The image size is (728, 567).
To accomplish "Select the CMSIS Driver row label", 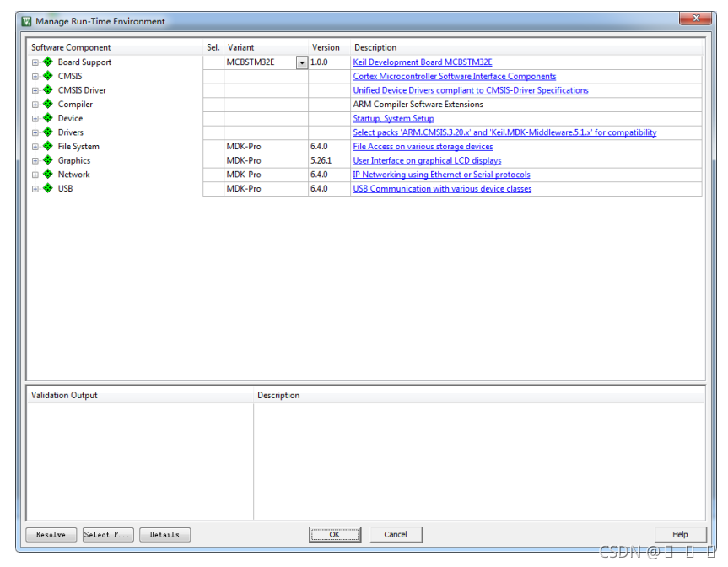I will pyautogui.click(x=82, y=90).
